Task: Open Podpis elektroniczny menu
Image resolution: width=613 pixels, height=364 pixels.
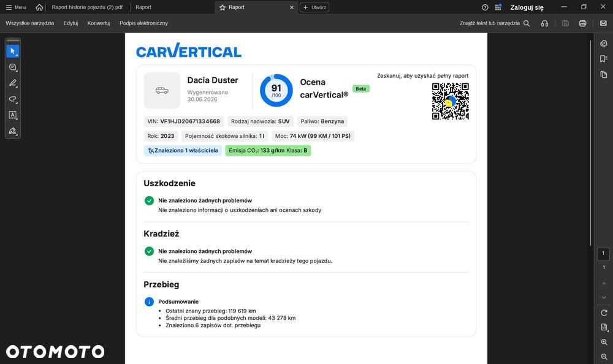Action: coord(144,23)
